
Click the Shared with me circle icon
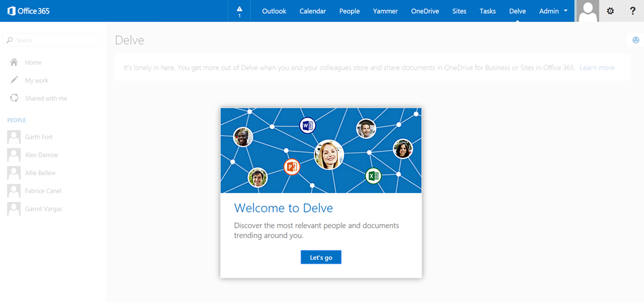14,98
